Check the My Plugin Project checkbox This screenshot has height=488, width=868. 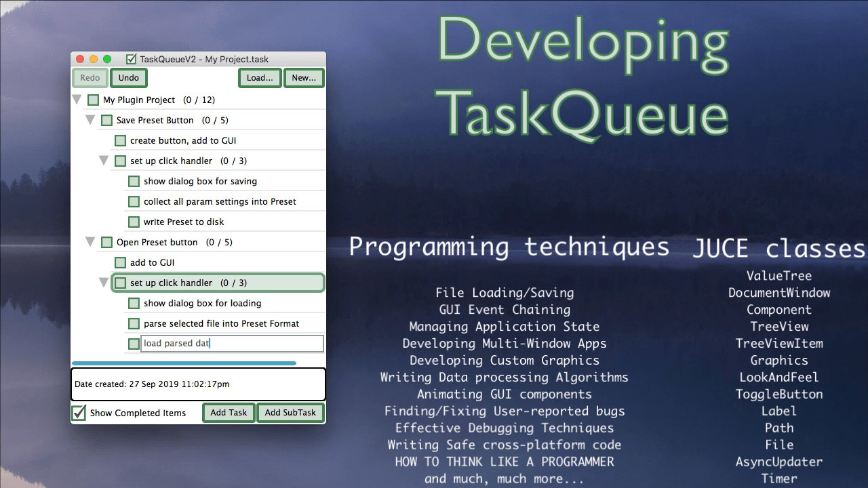pyautogui.click(x=93, y=100)
